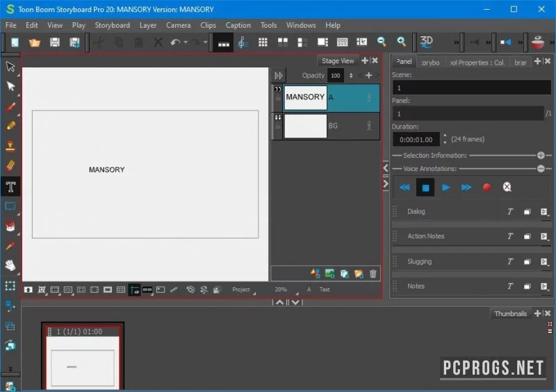The height and width of the screenshot is (392, 556).
Task: Select the Stage View tab
Action: point(338,61)
